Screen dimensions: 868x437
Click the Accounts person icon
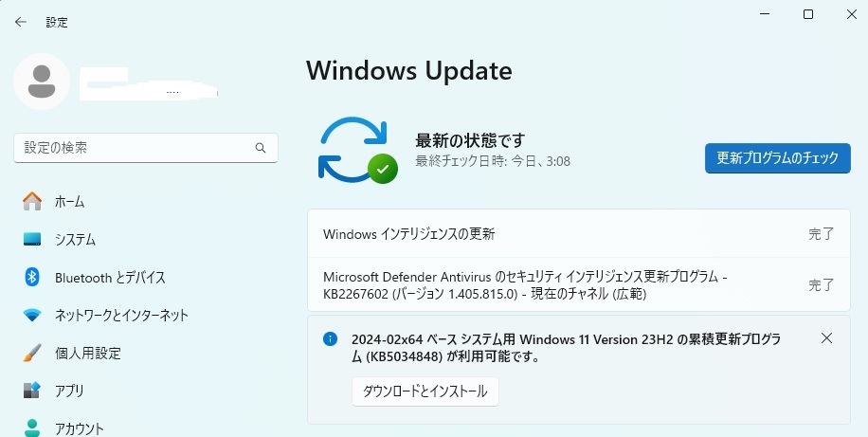point(32,428)
